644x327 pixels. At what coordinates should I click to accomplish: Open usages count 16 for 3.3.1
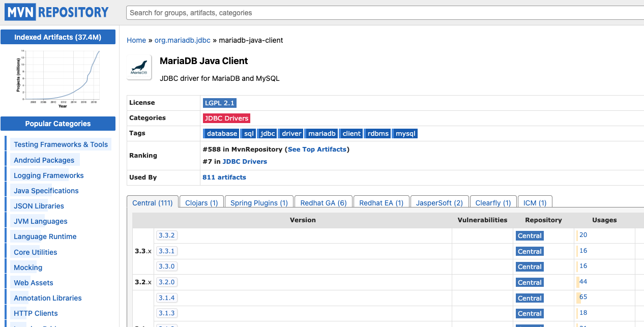coord(583,251)
